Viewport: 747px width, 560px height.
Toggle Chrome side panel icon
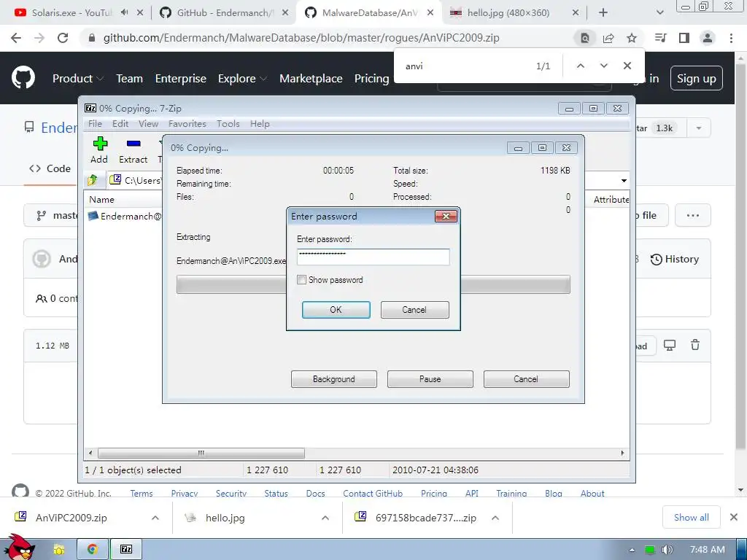[x=684, y=38]
